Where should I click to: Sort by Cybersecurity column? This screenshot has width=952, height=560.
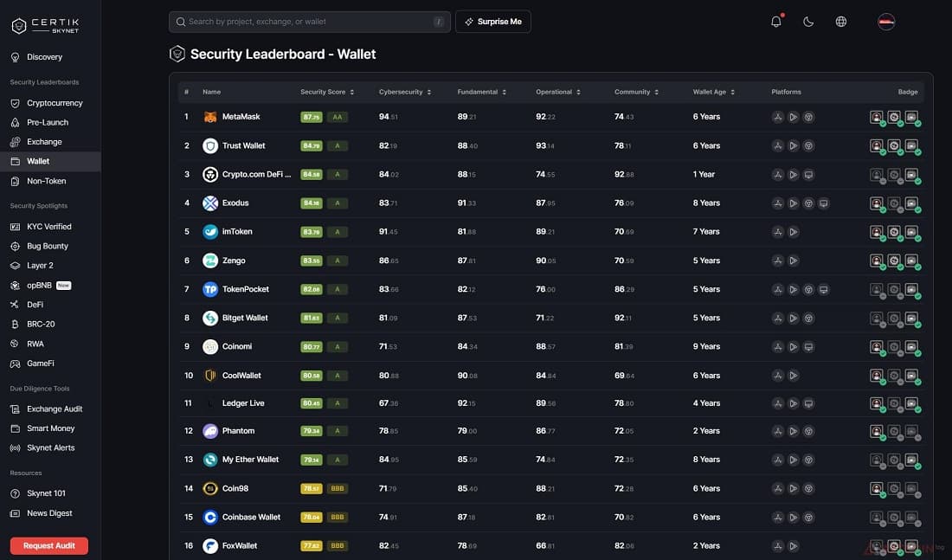405,92
